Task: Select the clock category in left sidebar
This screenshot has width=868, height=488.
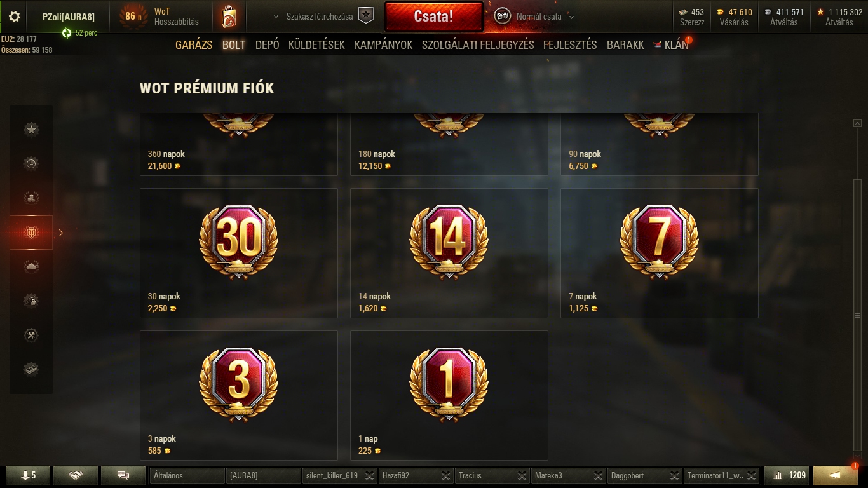Action: pyautogui.click(x=31, y=164)
